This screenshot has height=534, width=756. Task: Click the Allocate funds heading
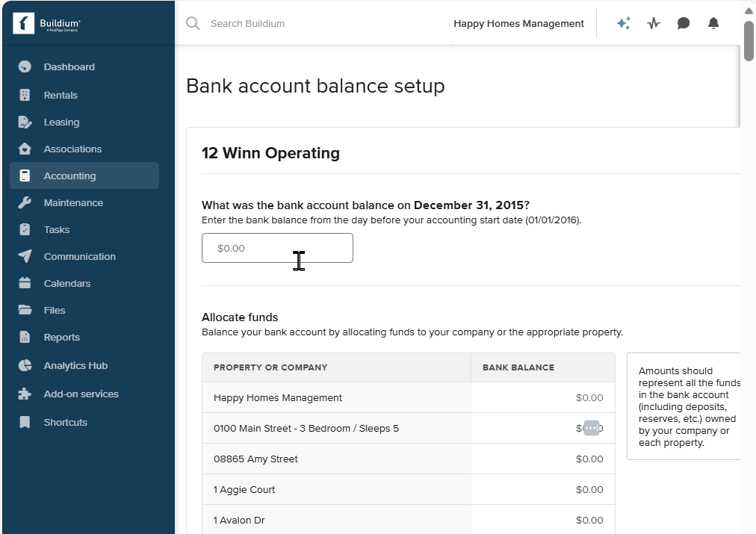point(240,317)
